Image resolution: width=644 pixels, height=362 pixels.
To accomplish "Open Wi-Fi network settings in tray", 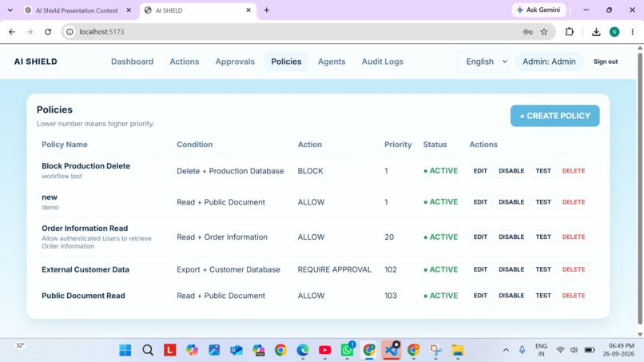I will [x=560, y=350].
